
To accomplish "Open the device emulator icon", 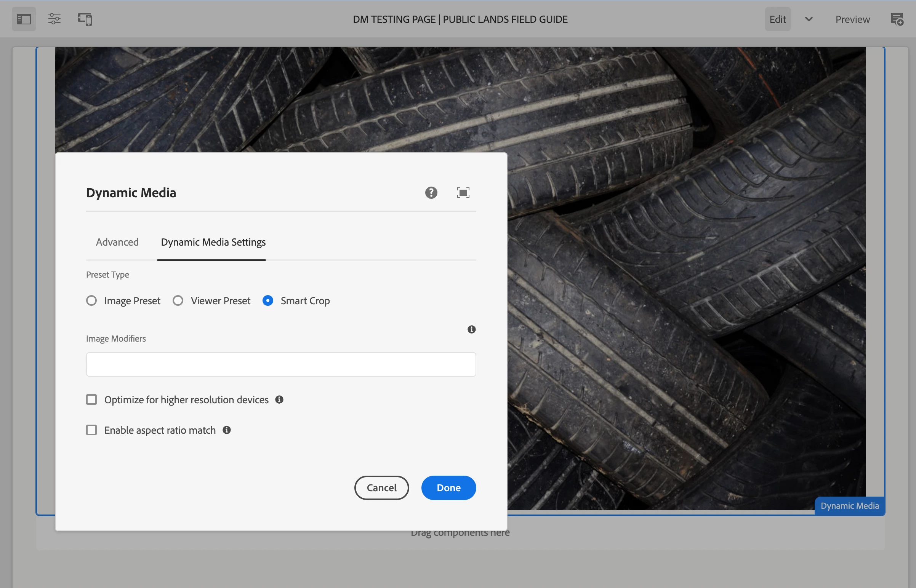I will tap(85, 19).
